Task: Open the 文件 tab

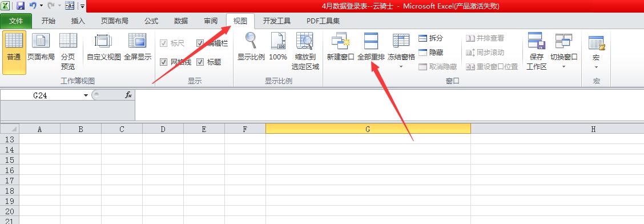Action: [x=16, y=21]
